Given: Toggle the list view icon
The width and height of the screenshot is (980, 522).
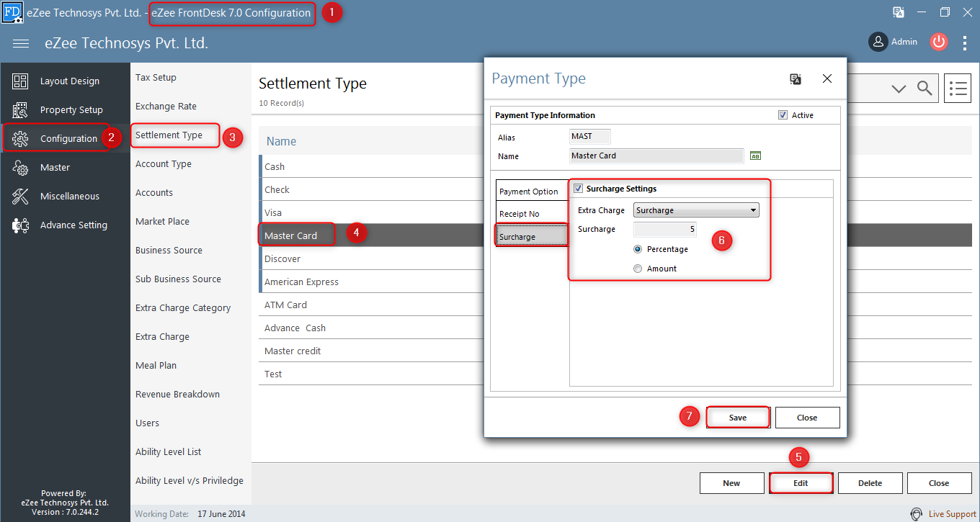Looking at the screenshot, I should (958, 88).
